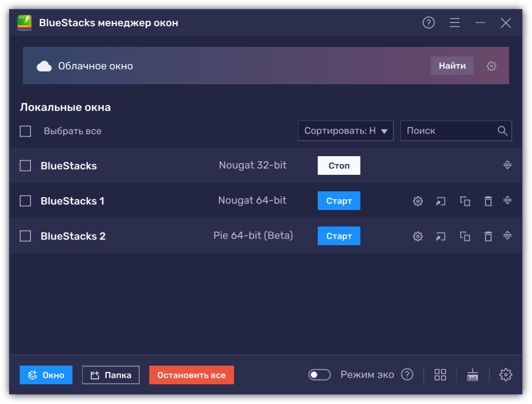Open the 'Сортировать' dropdown
This screenshot has height=404, width=532.
(345, 131)
